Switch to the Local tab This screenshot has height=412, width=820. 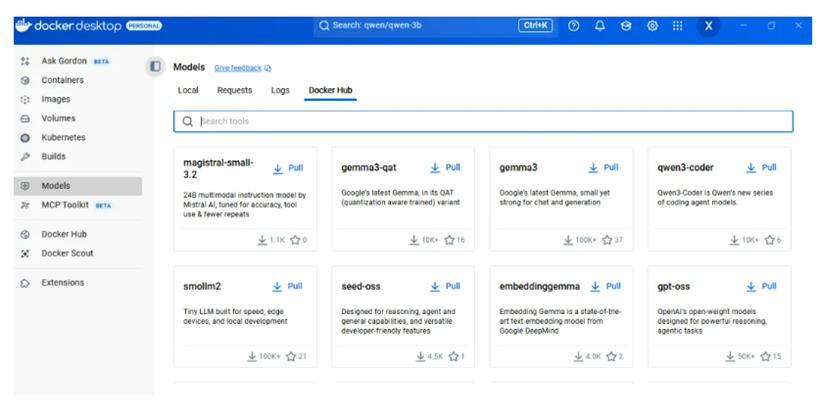coord(188,90)
